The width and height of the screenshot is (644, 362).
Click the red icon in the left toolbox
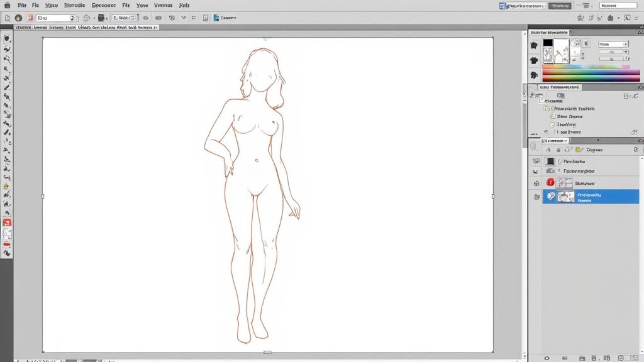coord(7,222)
